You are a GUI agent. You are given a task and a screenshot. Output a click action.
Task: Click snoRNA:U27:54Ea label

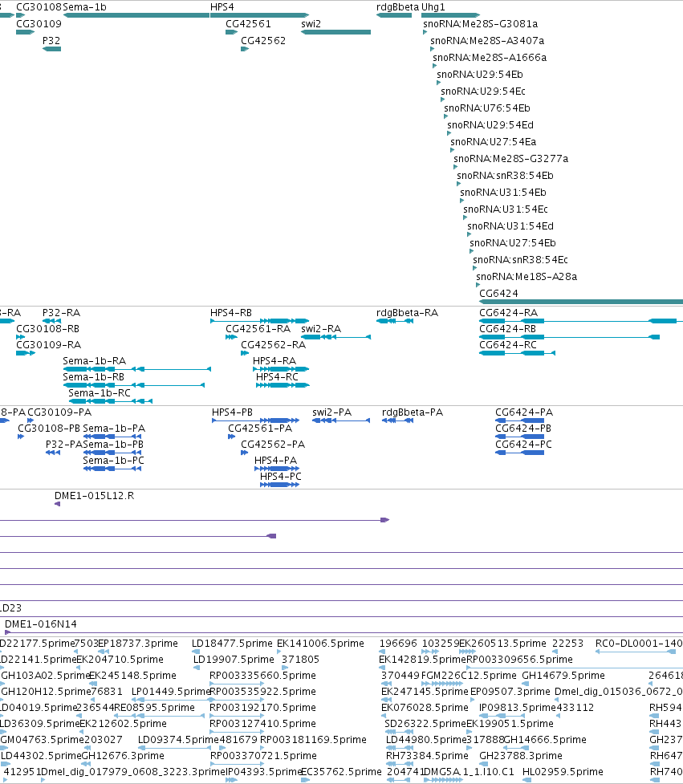[494, 143]
